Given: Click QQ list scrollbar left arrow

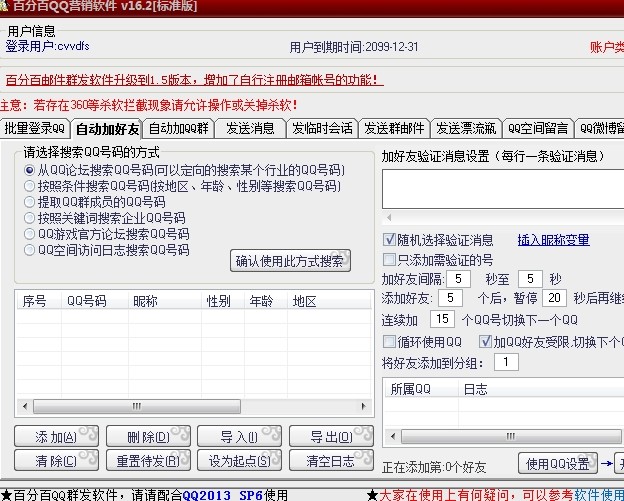Looking at the screenshot, I should tap(25, 406).
